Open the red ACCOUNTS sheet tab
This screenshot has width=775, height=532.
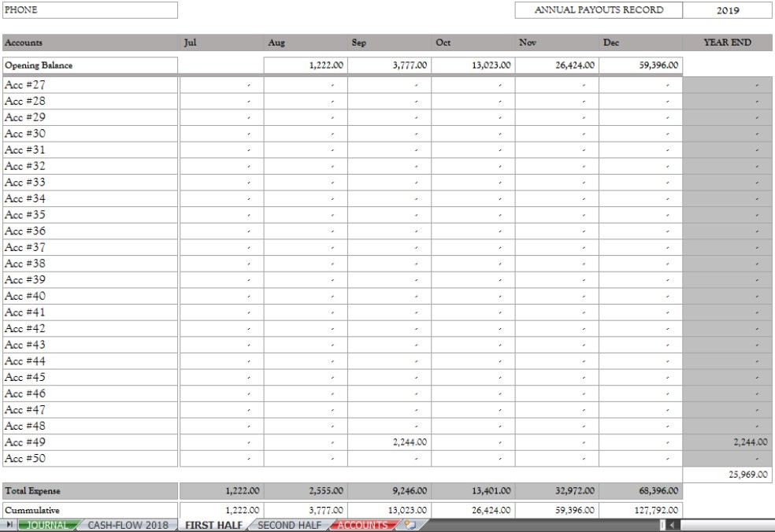point(362,525)
